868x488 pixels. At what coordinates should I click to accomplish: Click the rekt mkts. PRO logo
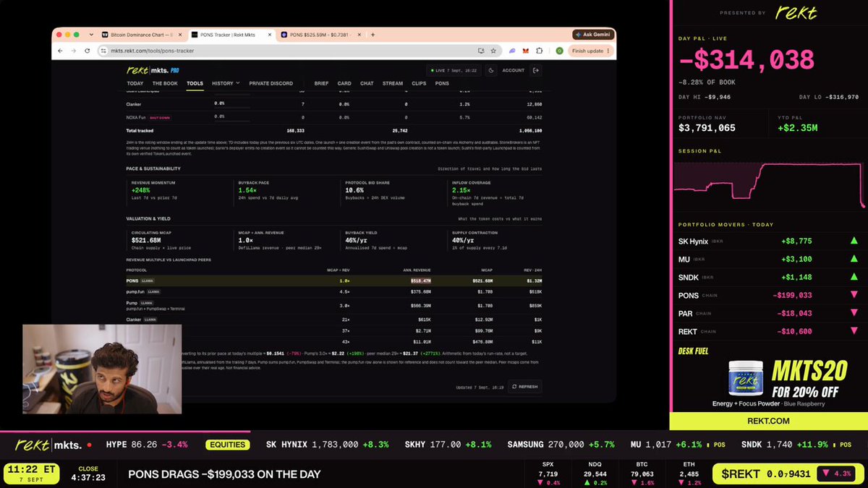coord(153,70)
